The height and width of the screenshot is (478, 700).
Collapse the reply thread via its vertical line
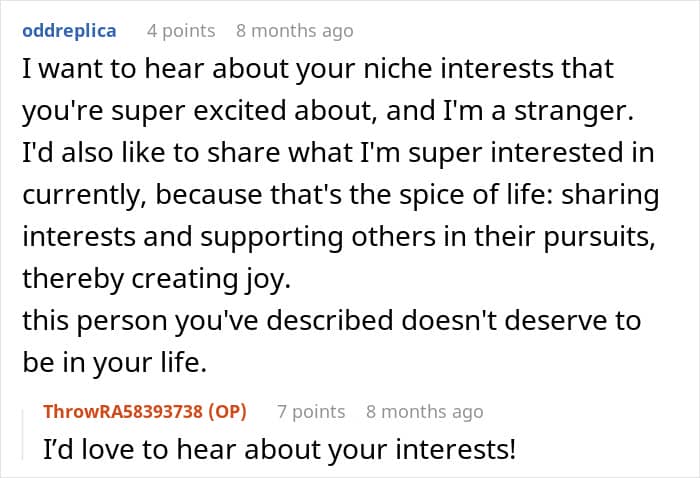pos(23,435)
